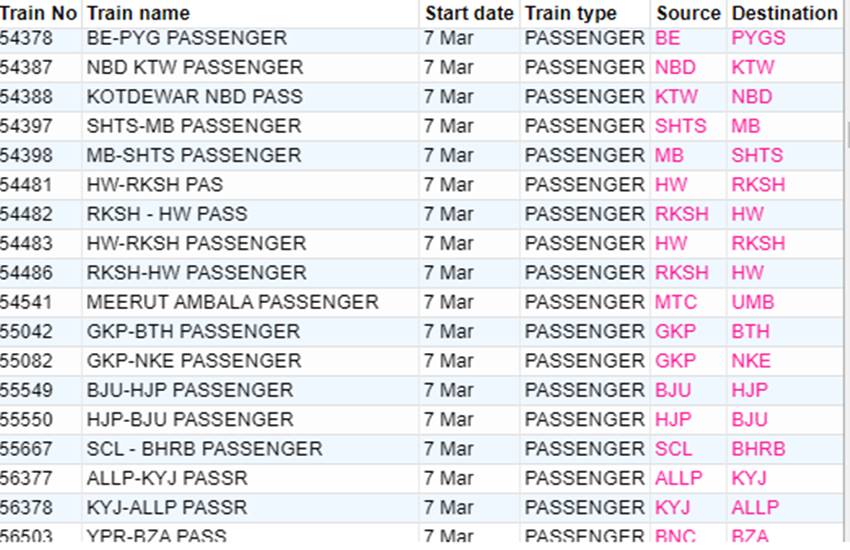Click the BHRB destination link
The width and height of the screenshot is (850, 550).
click(758, 448)
